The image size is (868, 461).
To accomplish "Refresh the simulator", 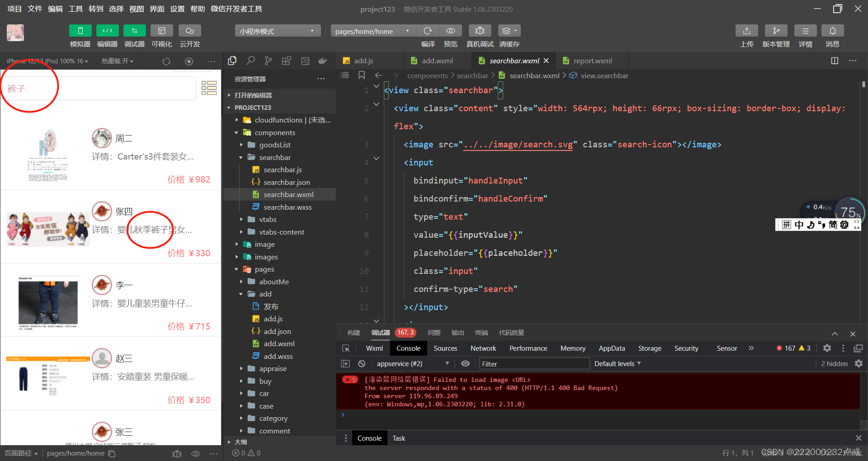I will coord(166,61).
